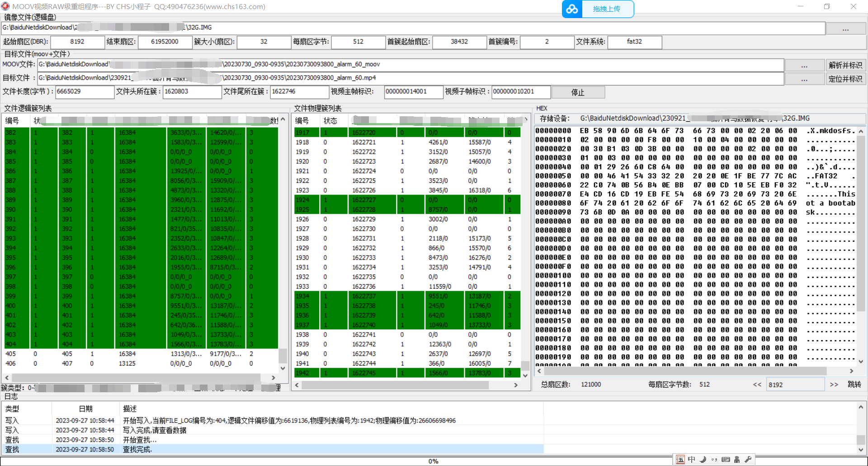Click the logical cluster list vertical scrollbar thumb
The image size is (868, 466).
283,356
